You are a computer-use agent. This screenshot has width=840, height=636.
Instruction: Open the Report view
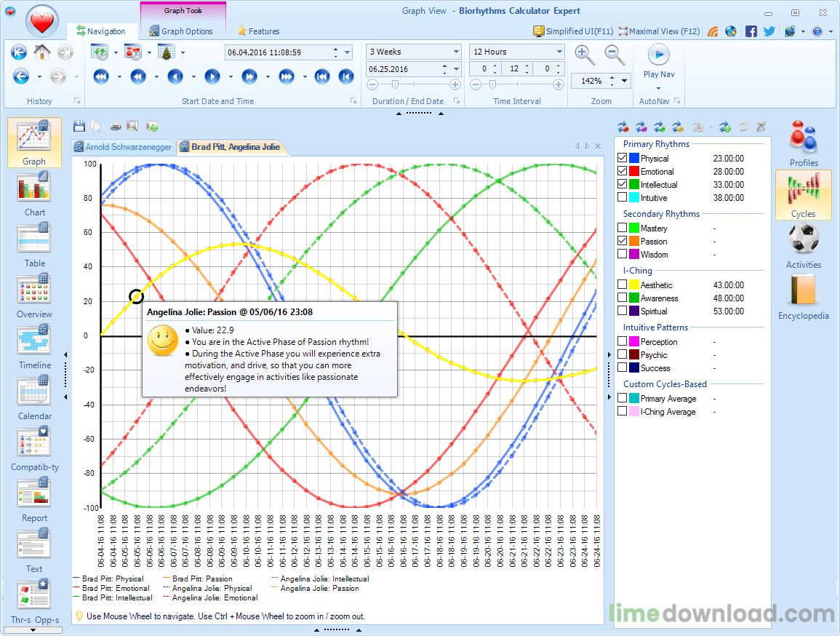tap(34, 499)
